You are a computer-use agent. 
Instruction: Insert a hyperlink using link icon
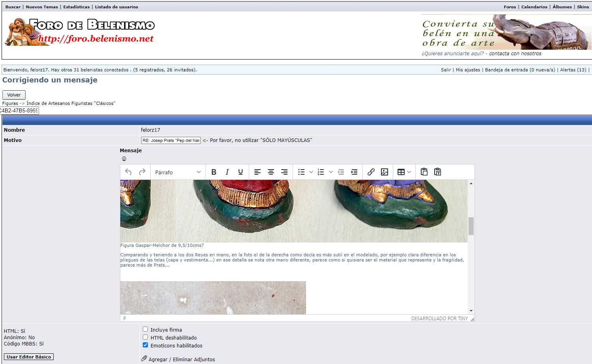371,172
